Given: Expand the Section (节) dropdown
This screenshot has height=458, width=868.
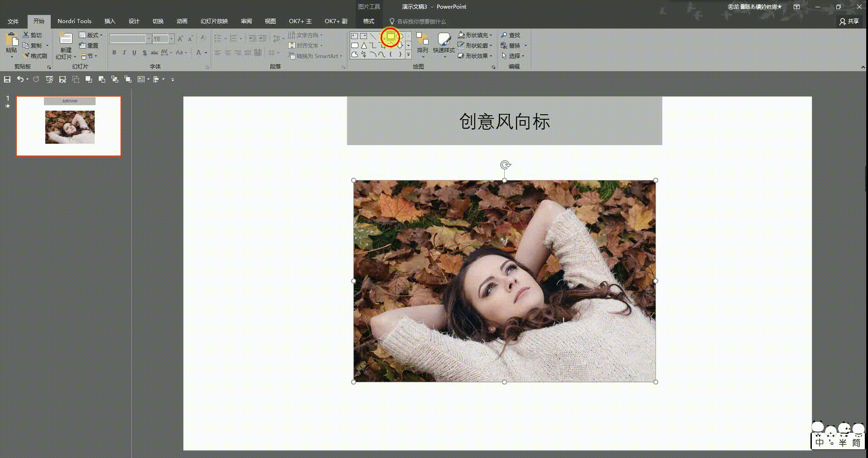Looking at the screenshot, I should coord(89,56).
